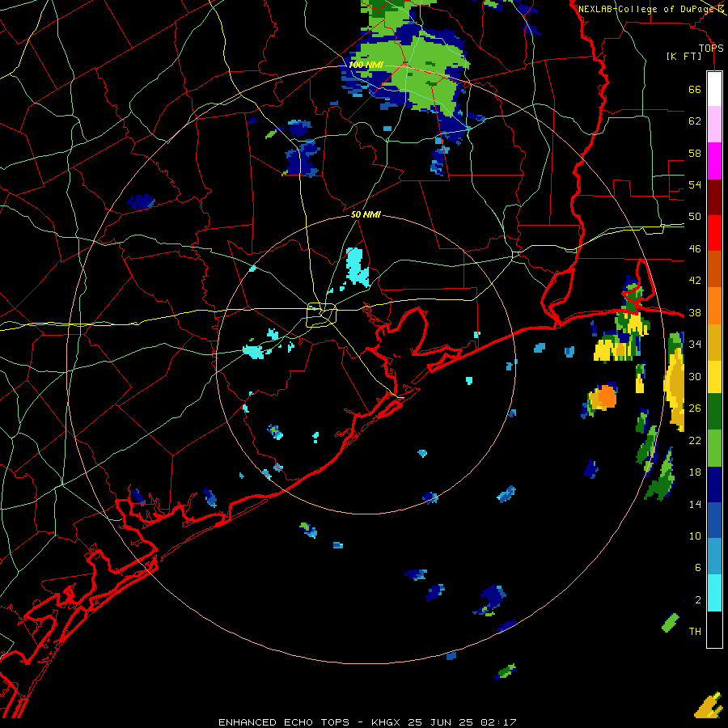Select the medium blue legend band near 10
This screenshot has width=728, height=728.
[714, 521]
